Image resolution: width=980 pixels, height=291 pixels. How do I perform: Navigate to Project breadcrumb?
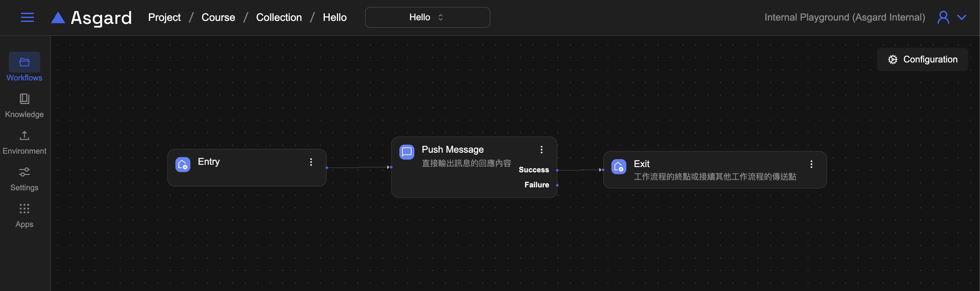pos(164,18)
